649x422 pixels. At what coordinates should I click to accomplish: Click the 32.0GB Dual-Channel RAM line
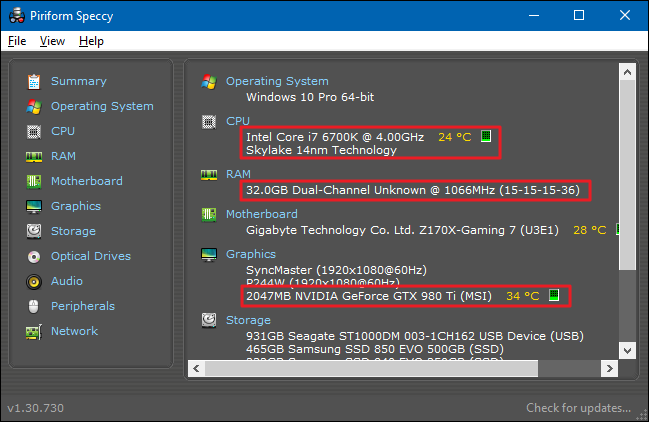(x=413, y=190)
